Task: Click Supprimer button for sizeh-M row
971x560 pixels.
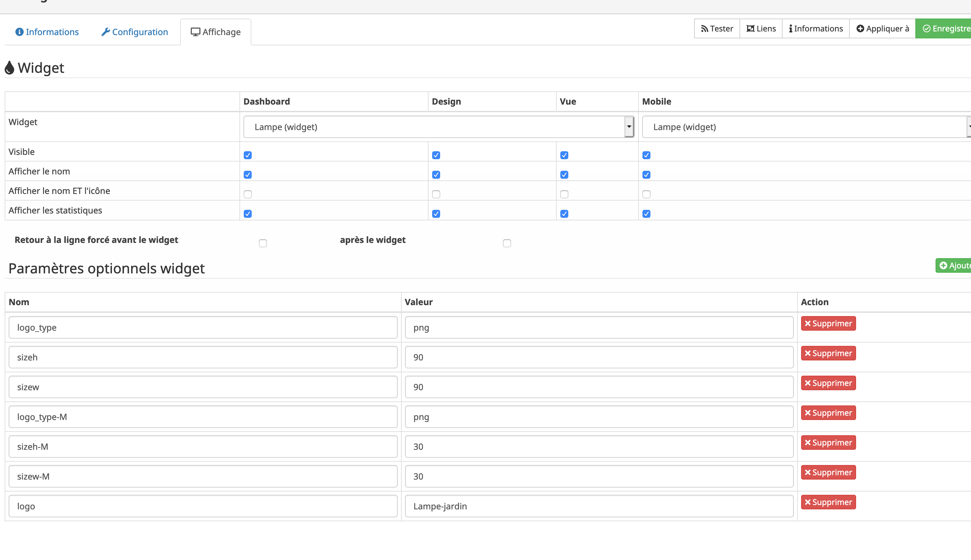Action: tap(828, 443)
